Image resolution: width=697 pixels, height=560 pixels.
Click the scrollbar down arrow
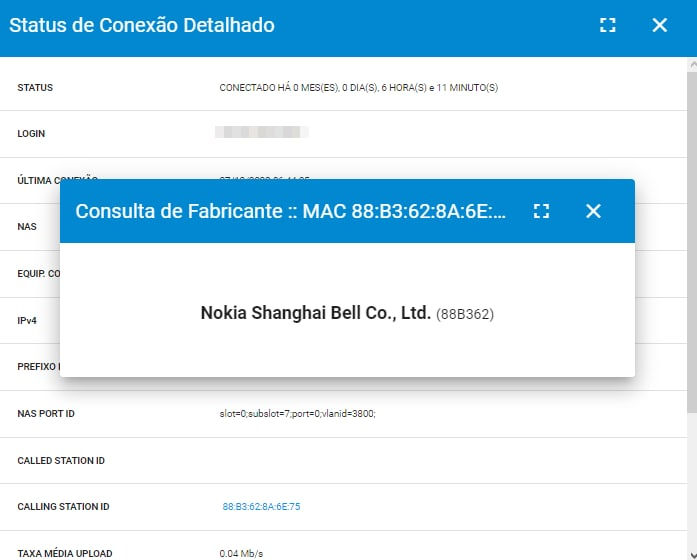[x=690, y=552]
